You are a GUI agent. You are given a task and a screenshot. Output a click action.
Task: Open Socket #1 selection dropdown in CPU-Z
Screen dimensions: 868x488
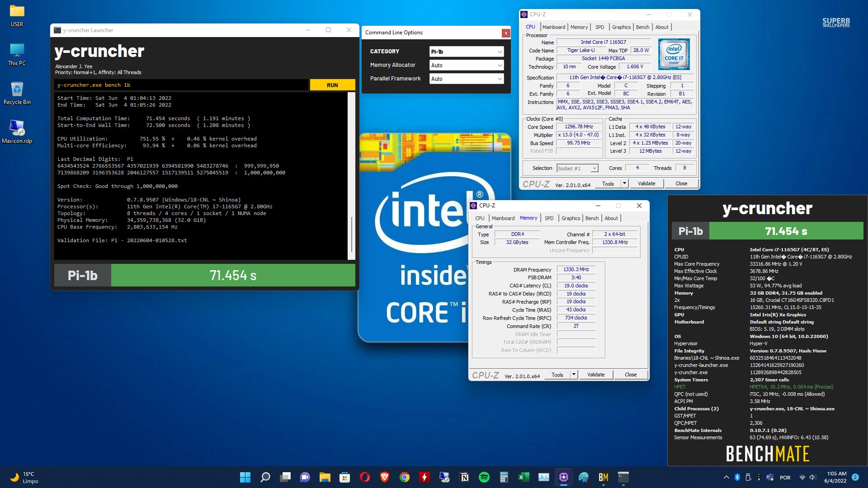pyautogui.click(x=577, y=168)
